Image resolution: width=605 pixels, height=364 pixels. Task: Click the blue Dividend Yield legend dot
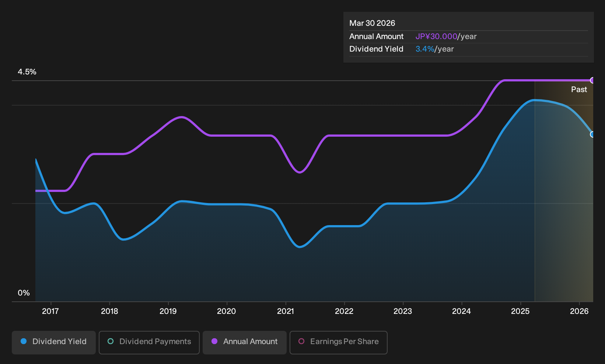[24, 342]
